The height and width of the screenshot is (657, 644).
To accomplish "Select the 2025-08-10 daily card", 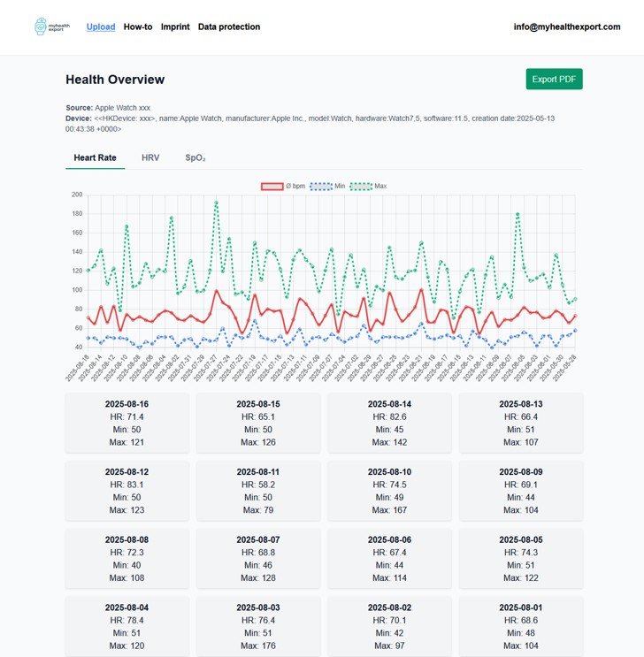I will (389, 491).
